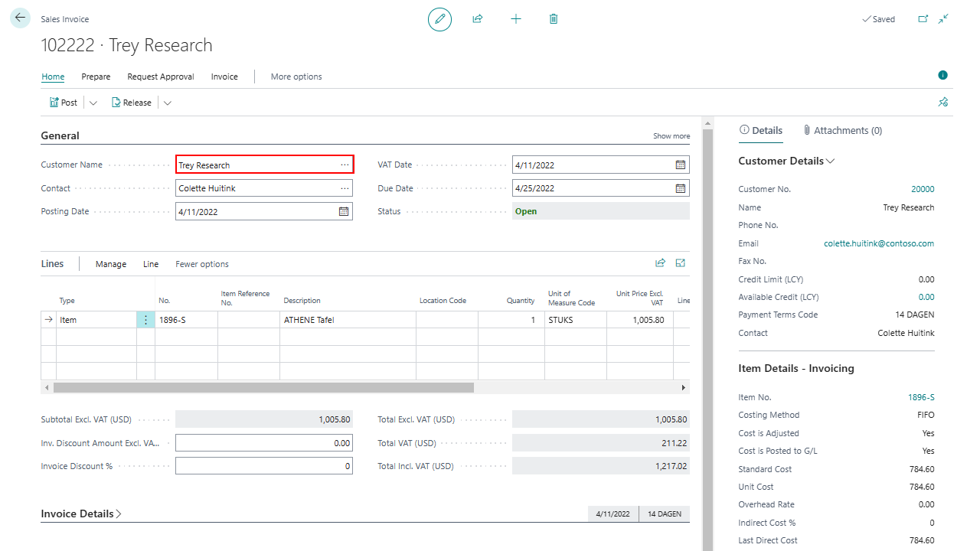The image size is (980, 551).
Task: Click the Unit Price cell 1,005.80 in the line
Action: (x=640, y=320)
